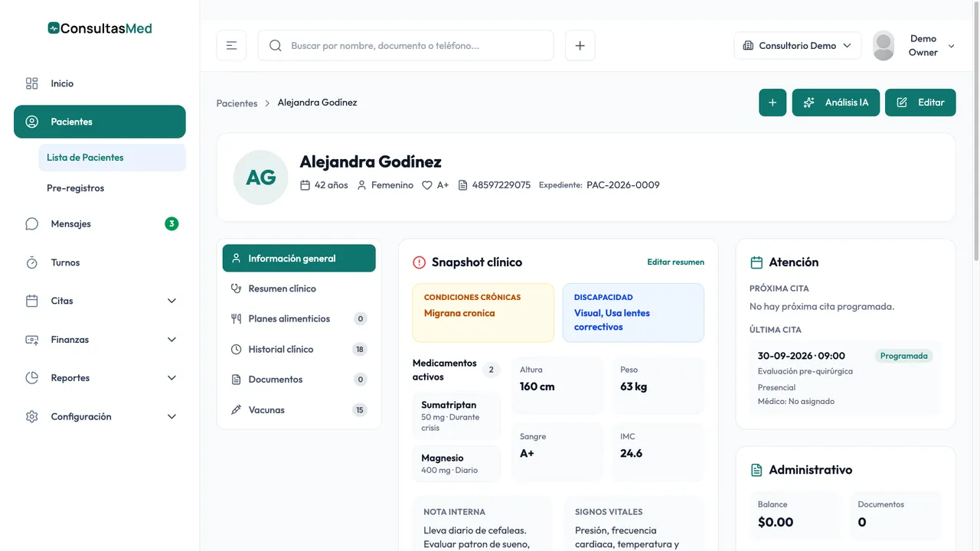Click the Magnesio medication card
The height and width of the screenshot is (551, 980).
(456, 464)
